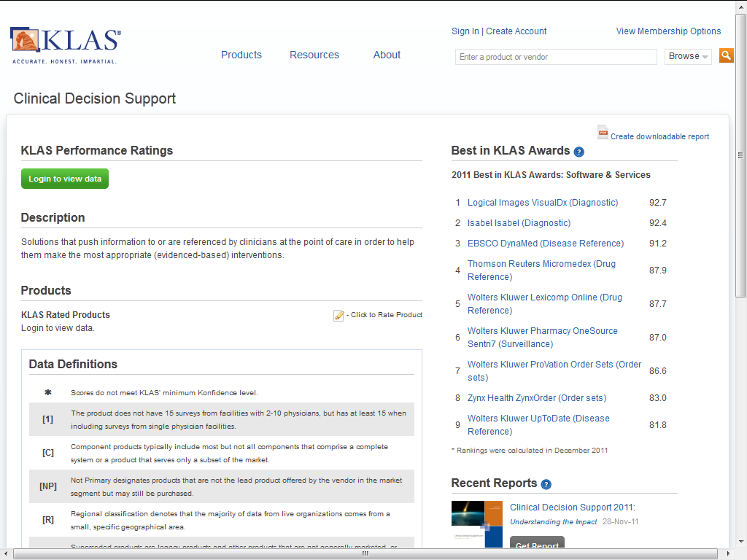Click the horizontal scrollbar thumb
Image resolution: width=747 pixels, height=560 pixels.
point(365,553)
